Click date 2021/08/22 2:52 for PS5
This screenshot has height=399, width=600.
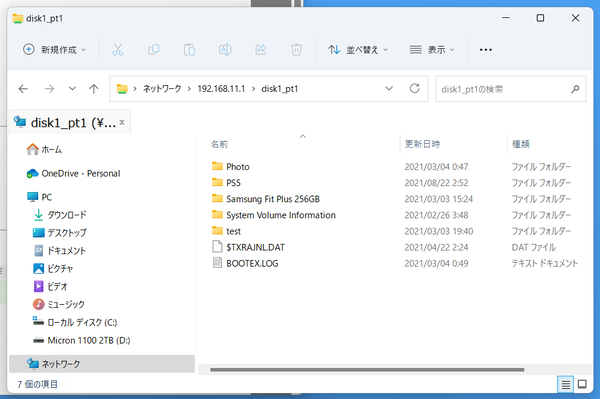[436, 183]
